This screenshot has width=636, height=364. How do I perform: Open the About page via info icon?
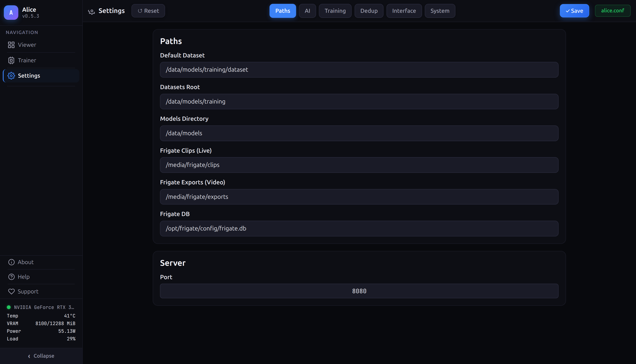pos(11,262)
